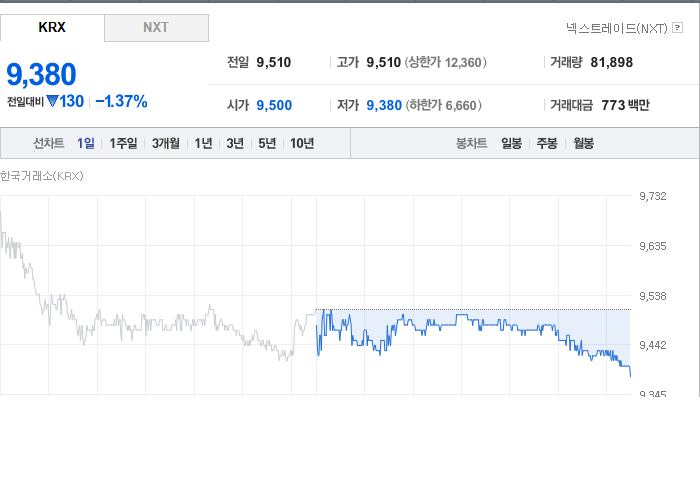Open the 넥스트레이드(NXT) help question-mark icon
The width and height of the screenshot is (700, 490).
click(677, 28)
